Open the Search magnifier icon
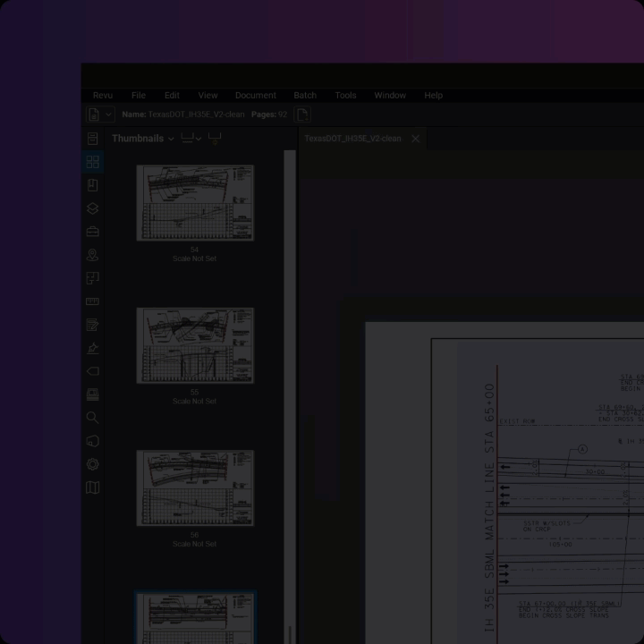The image size is (644, 644). pos(93,418)
